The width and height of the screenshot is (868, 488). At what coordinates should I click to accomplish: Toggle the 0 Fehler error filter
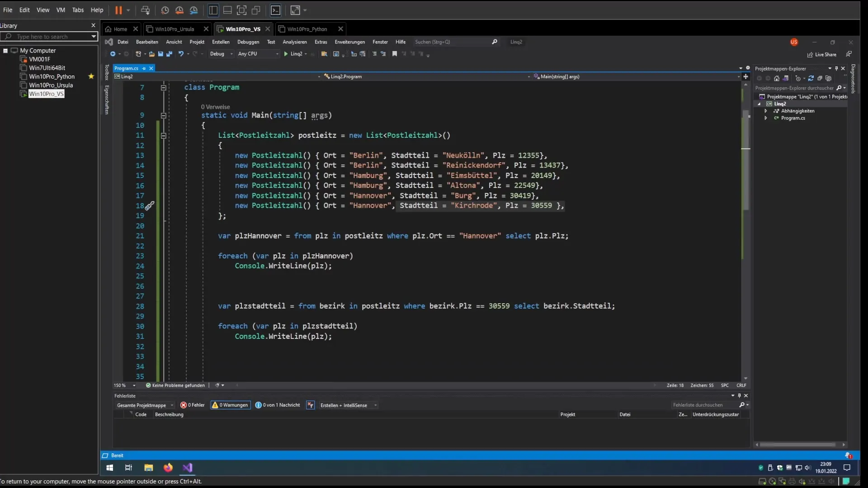(193, 405)
